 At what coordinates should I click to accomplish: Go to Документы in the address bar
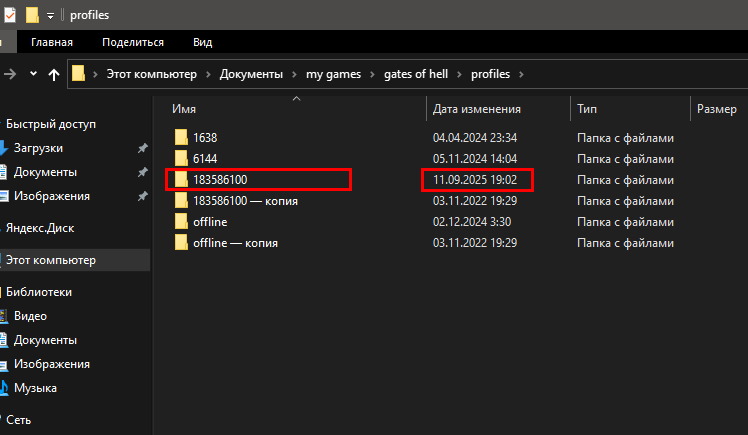point(251,74)
